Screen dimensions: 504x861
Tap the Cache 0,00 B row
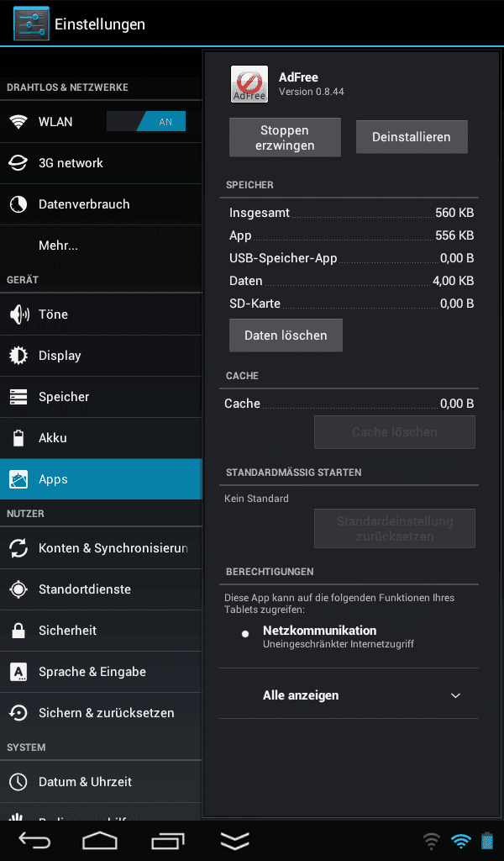[349, 404]
